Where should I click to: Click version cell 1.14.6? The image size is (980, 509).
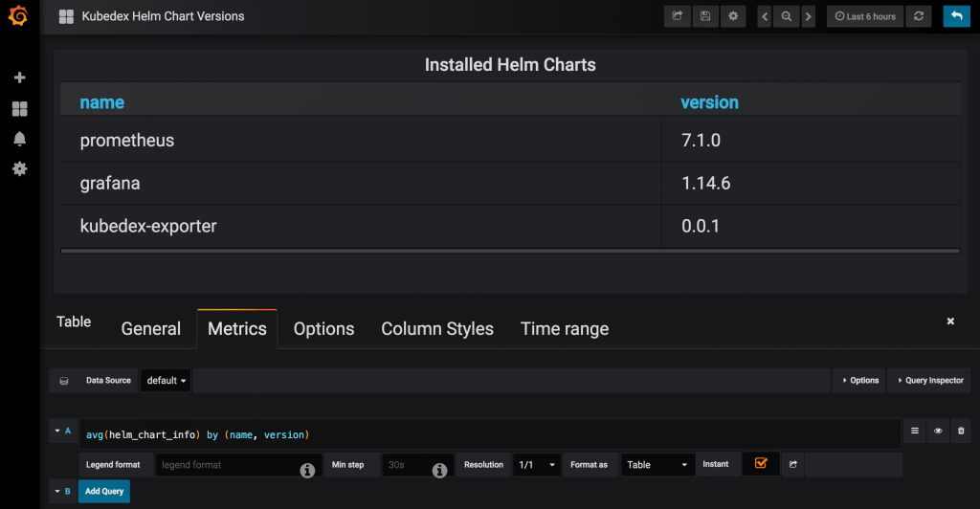[x=811, y=183]
